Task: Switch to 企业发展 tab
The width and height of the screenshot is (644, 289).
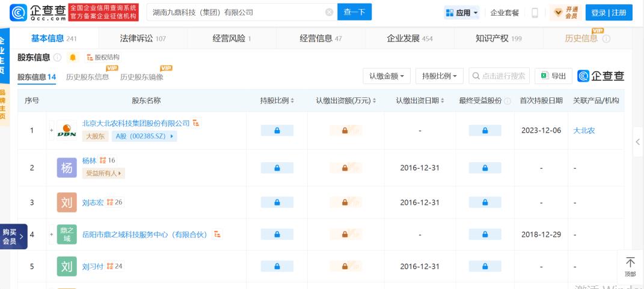Action: coord(410,38)
